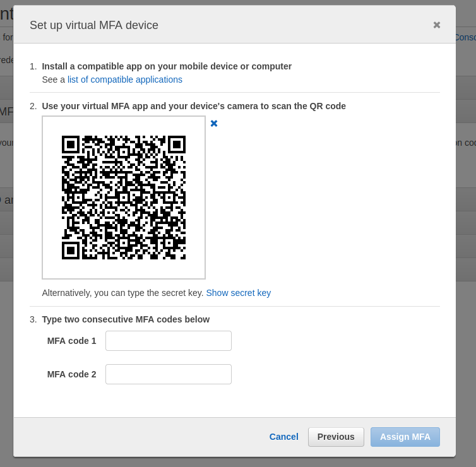Close the Set up virtual MFA device dialog
476x467 pixels.
tap(436, 25)
